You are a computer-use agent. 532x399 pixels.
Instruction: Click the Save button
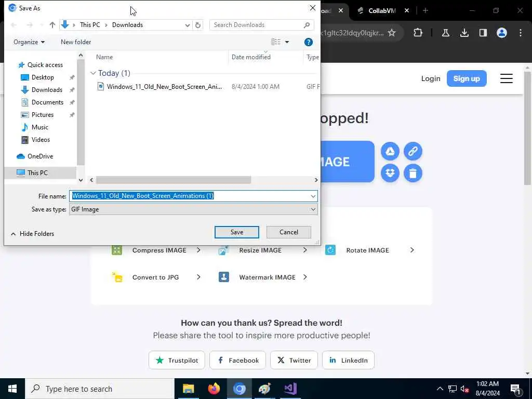point(237,232)
